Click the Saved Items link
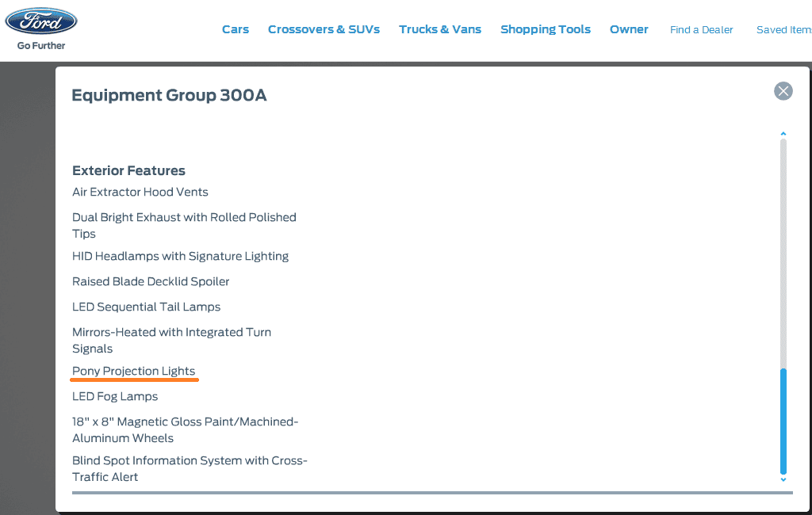 pyautogui.click(x=784, y=30)
